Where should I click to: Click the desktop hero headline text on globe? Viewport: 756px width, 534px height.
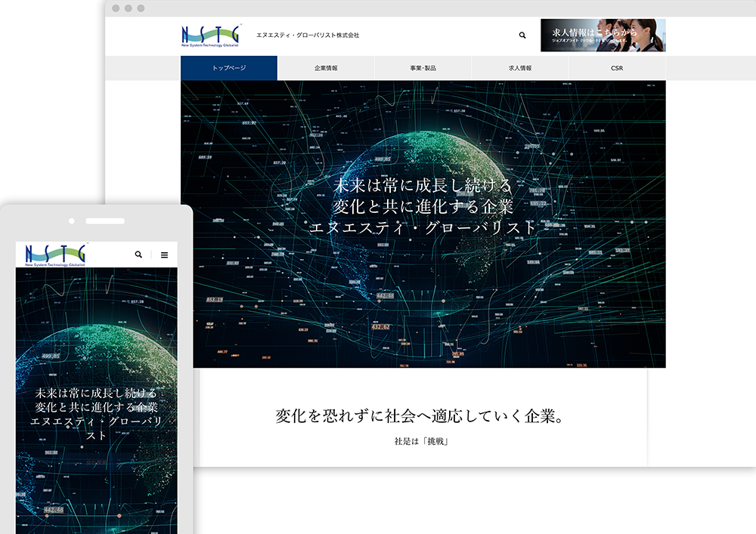point(423,205)
